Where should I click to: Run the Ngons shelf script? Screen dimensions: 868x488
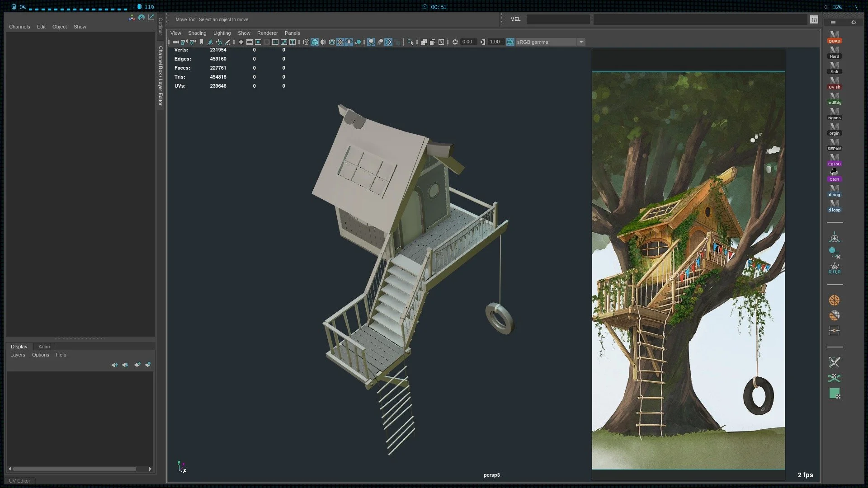tap(834, 114)
